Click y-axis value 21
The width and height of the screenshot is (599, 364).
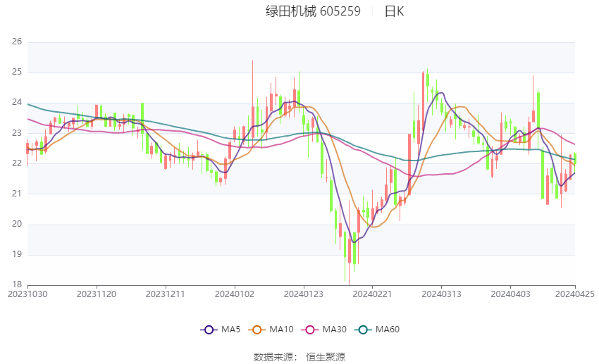coord(17,194)
